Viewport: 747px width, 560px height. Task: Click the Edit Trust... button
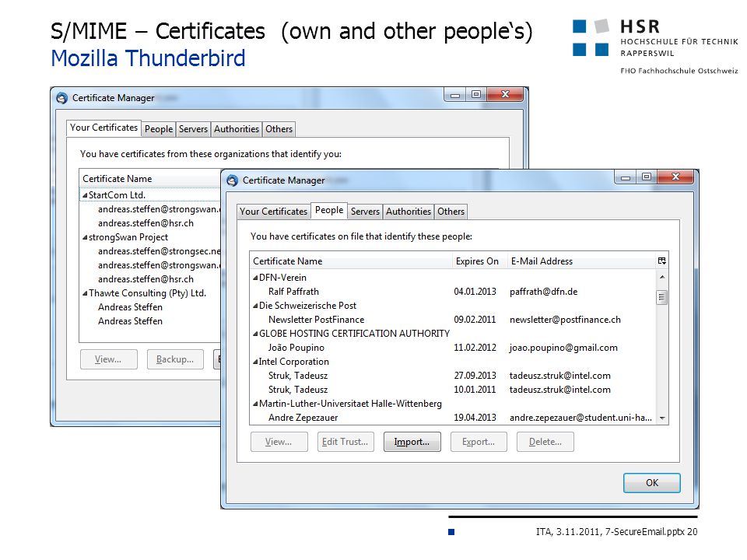click(345, 442)
